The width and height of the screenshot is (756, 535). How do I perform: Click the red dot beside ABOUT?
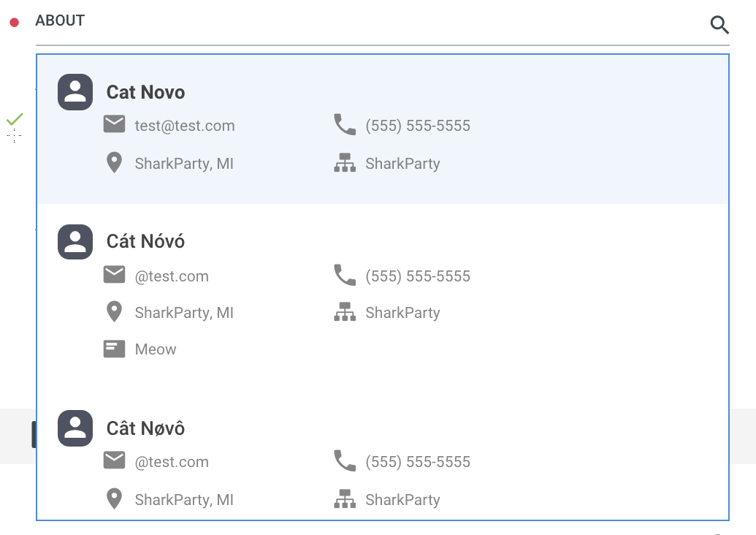(15, 22)
